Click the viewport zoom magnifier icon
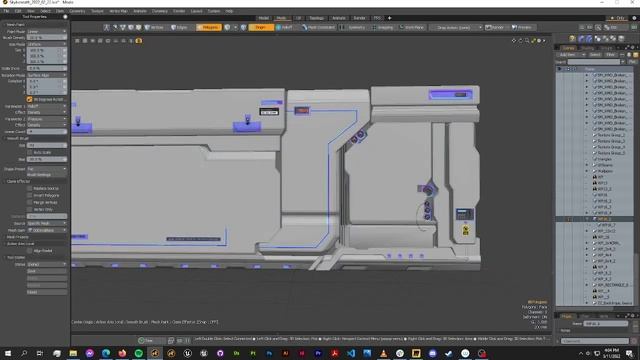Screen dimensions: 640x360 point(527,41)
